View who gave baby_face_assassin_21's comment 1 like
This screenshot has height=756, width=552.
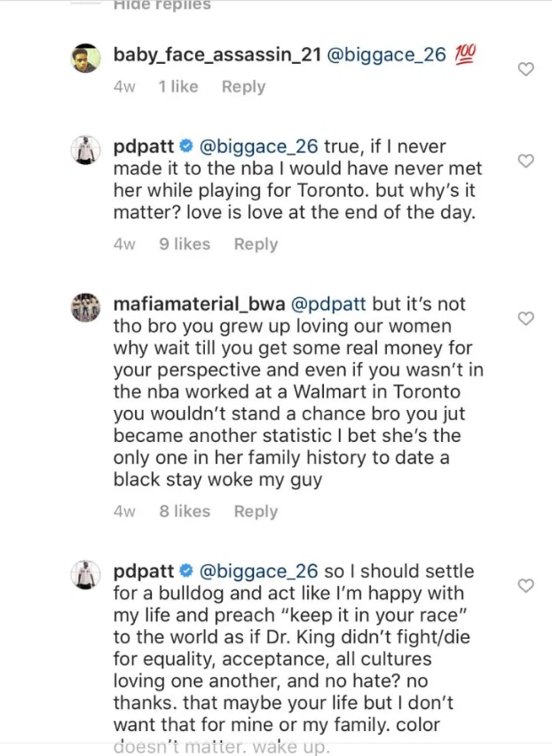[177, 87]
